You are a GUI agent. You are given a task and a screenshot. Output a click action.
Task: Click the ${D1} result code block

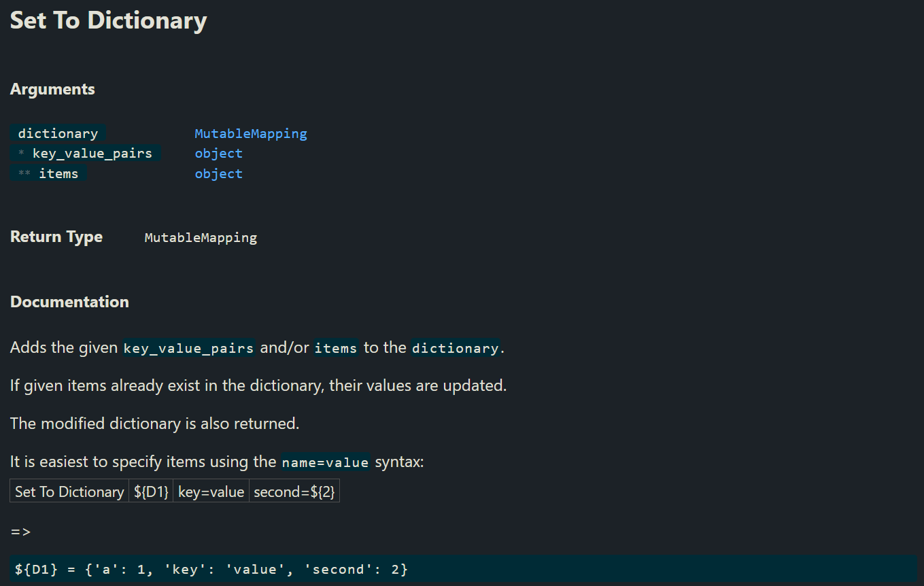[x=464, y=569]
